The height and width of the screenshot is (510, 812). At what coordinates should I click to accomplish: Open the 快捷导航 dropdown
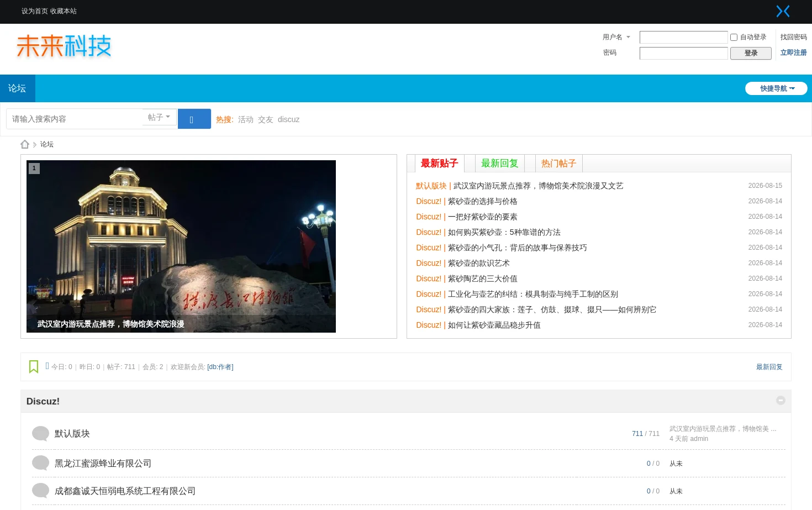point(776,88)
